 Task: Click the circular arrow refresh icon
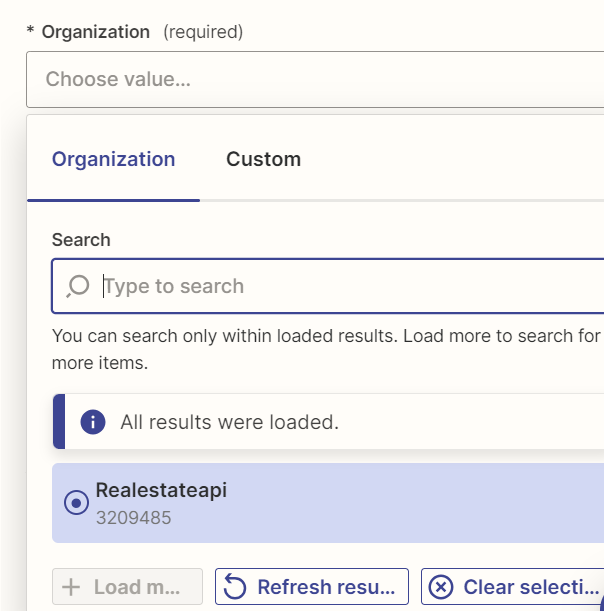pyautogui.click(x=235, y=586)
